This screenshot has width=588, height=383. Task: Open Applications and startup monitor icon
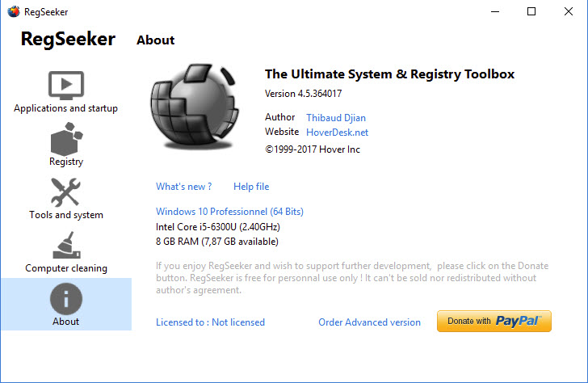[65, 85]
